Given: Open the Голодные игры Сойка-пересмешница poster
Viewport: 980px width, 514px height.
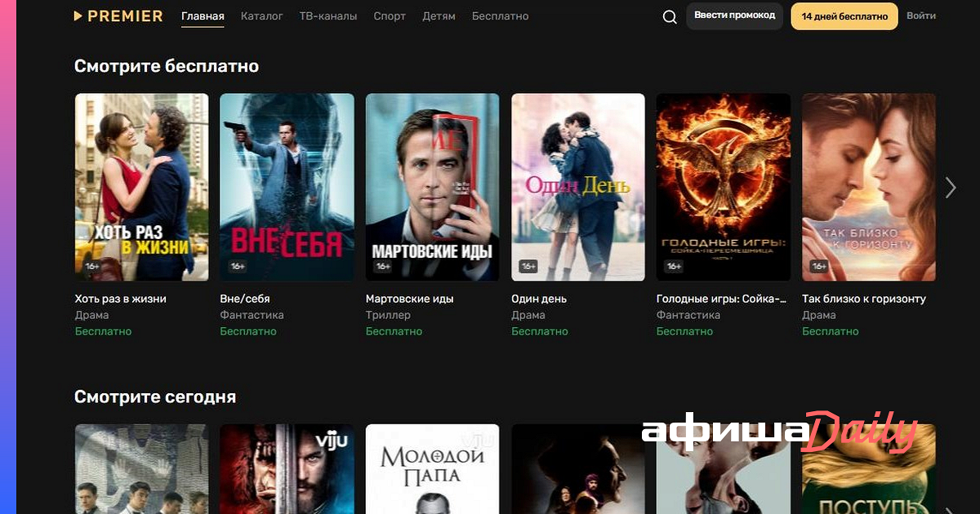Looking at the screenshot, I should click(x=724, y=187).
